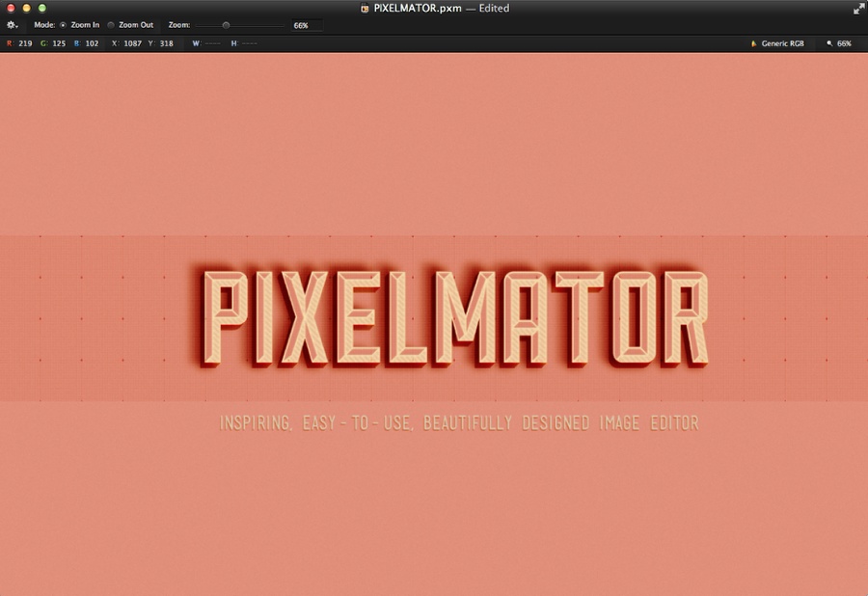Click the large PIXELMATOR lettering on the canvas
Screen dimensions: 868x596
pos(455,317)
